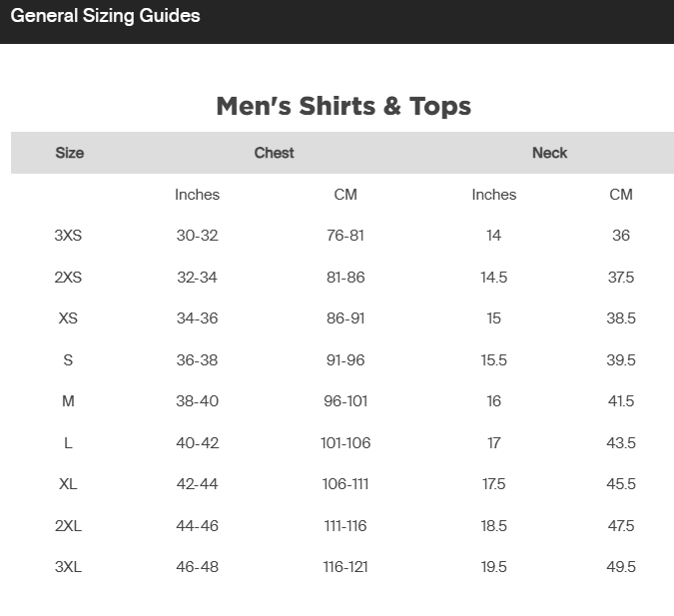
Task: Select the 2XS size row label
Action: tap(68, 277)
